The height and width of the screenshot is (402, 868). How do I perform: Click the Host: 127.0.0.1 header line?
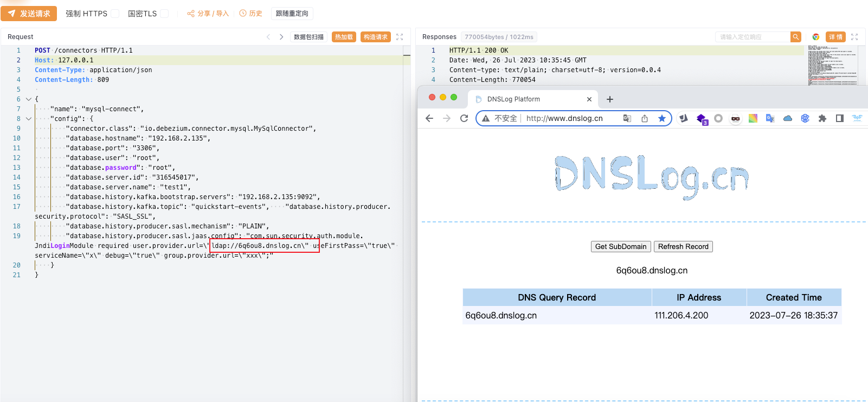[64, 60]
